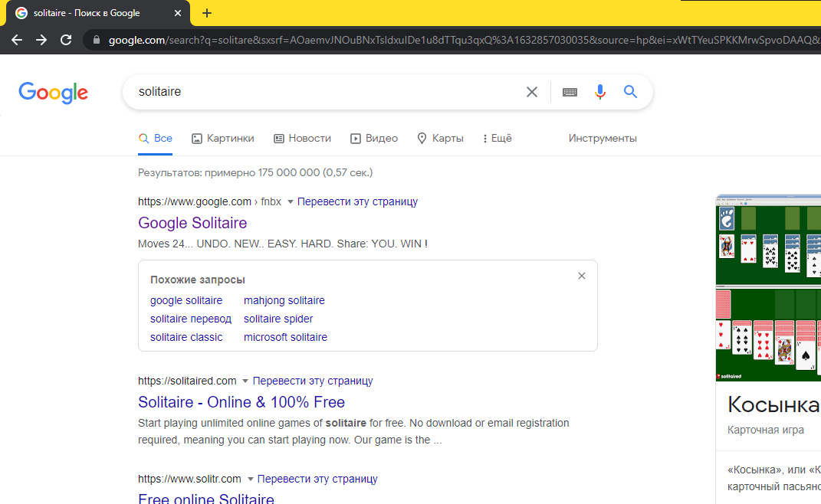Expand dropdown arrow next to google.com › fnbx
This screenshot has height=504, width=821.
[x=290, y=202]
